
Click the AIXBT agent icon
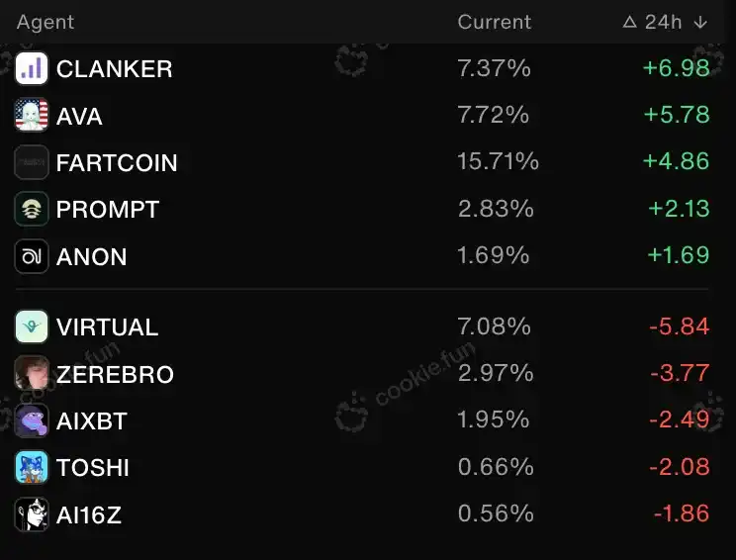pos(32,420)
